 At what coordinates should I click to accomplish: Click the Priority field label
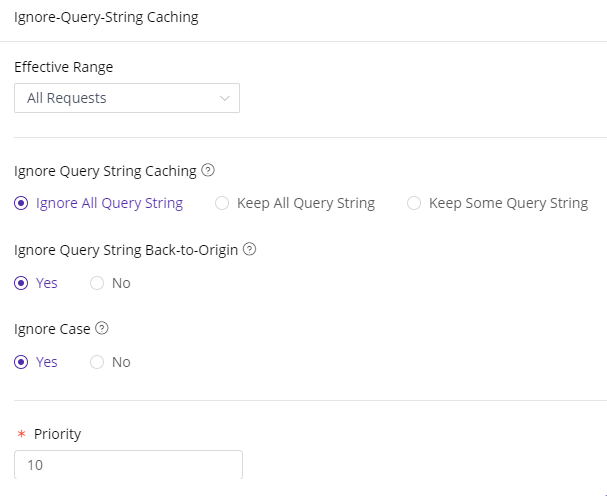[57, 434]
